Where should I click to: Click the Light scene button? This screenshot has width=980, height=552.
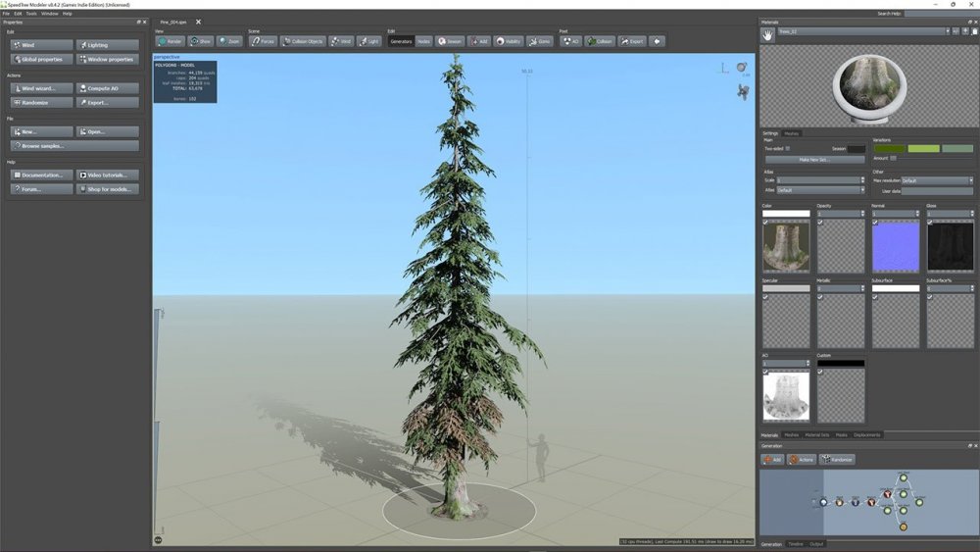point(369,41)
